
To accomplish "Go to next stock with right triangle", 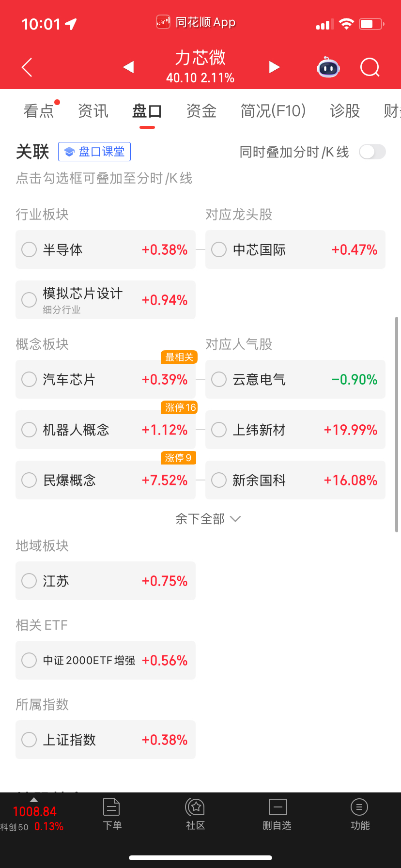I will point(275,67).
